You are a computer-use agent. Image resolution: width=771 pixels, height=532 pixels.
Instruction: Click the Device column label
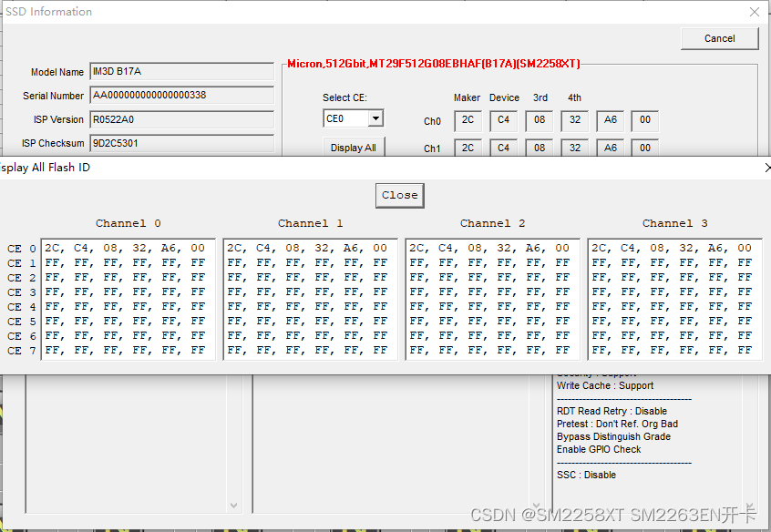click(x=504, y=97)
